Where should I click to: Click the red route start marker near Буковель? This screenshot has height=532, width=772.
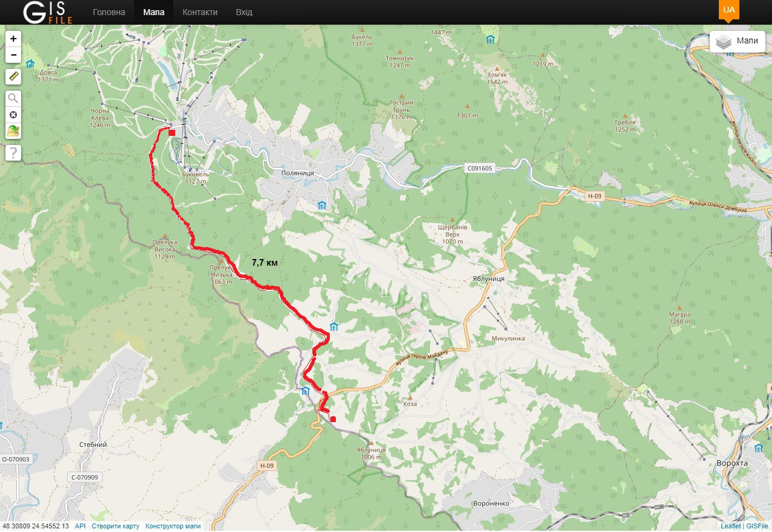click(172, 132)
